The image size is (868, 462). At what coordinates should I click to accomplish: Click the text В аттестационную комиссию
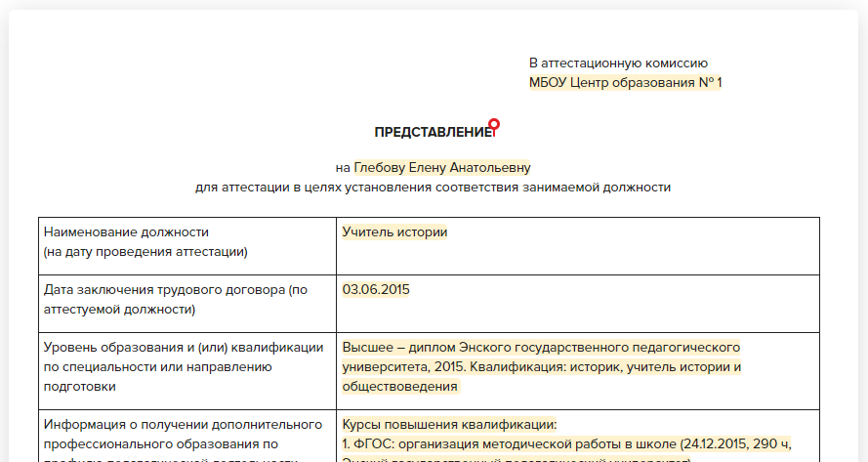[618, 63]
